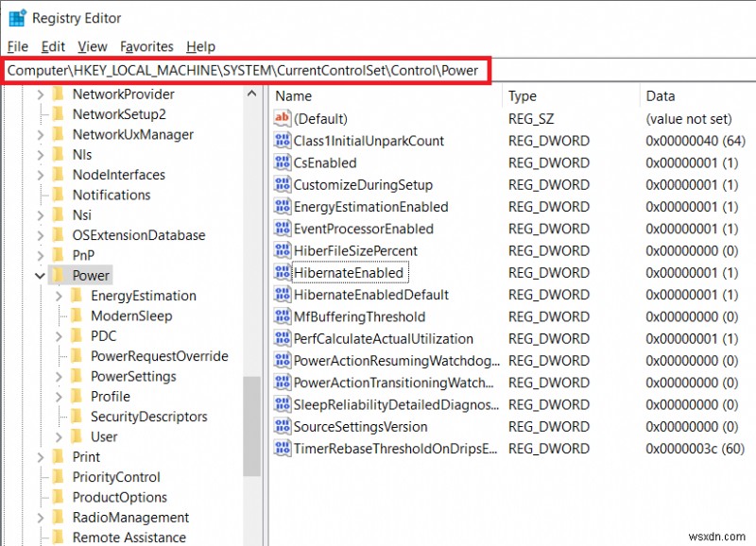Open the Favorites menu

(x=146, y=46)
